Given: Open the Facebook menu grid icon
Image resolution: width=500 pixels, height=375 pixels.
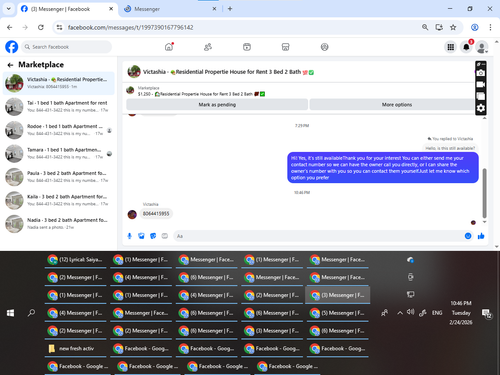Looking at the screenshot, I should (x=451, y=47).
